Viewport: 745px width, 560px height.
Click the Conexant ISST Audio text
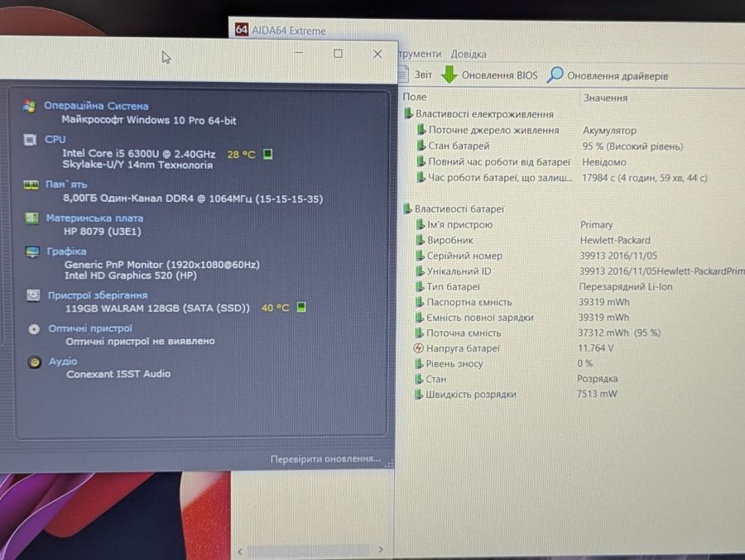point(118,374)
